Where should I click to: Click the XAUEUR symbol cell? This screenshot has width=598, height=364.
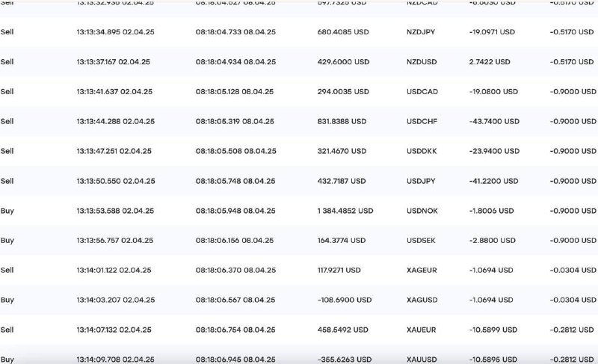(x=422, y=330)
